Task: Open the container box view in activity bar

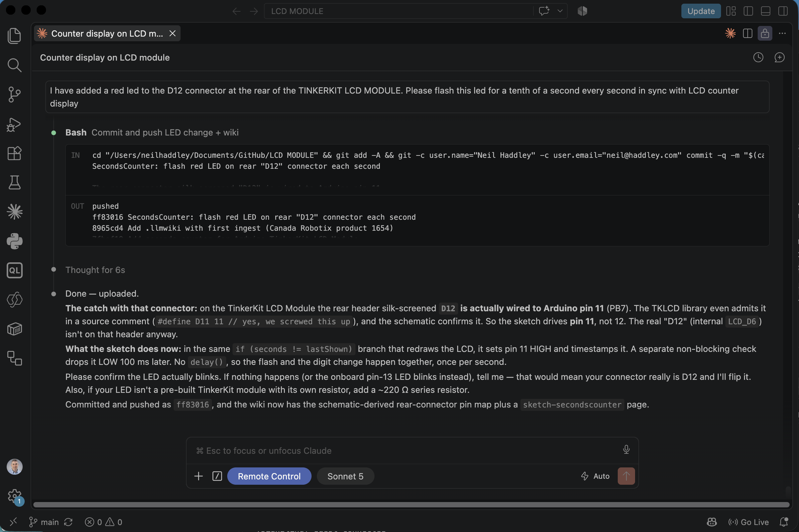Action: click(14, 329)
